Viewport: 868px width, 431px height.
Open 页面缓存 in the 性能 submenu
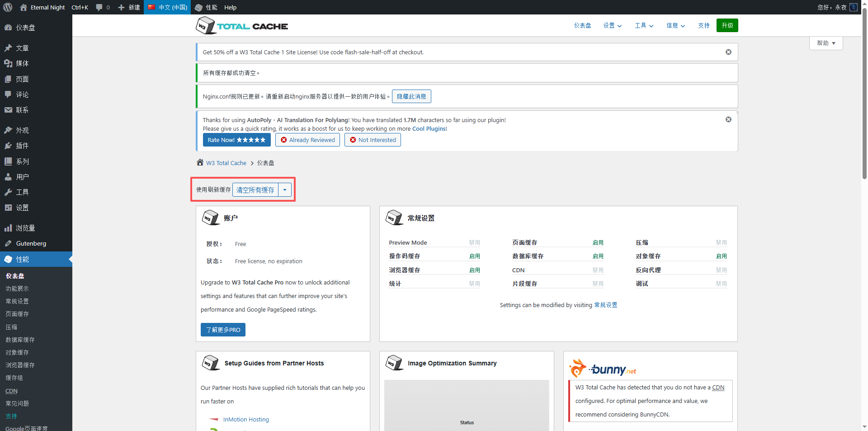tap(17, 314)
